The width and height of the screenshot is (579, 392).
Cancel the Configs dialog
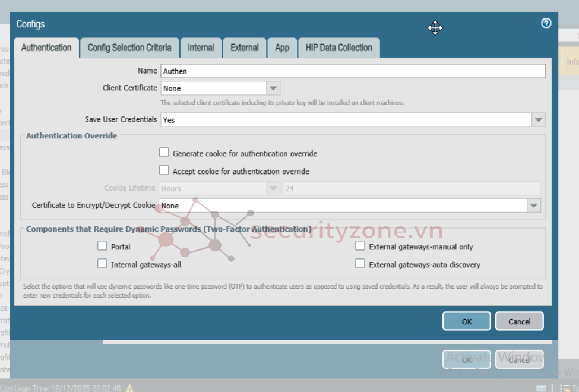(x=519, y=321)
